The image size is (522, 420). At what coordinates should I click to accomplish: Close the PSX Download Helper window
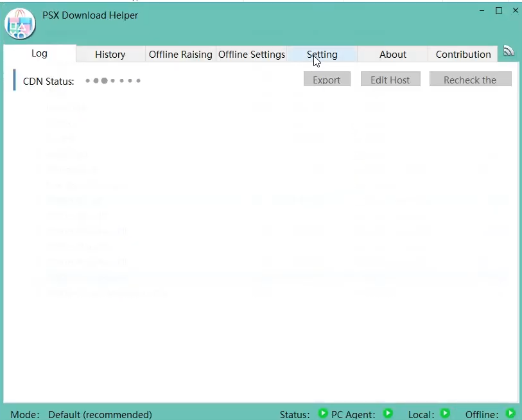516,11
